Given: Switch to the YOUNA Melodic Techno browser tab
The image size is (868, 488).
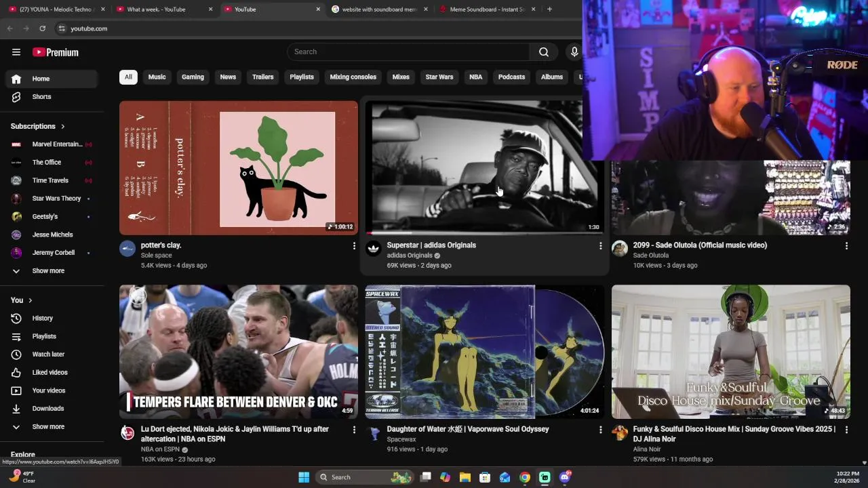Looking at the screenshot, I should (56, 9).
